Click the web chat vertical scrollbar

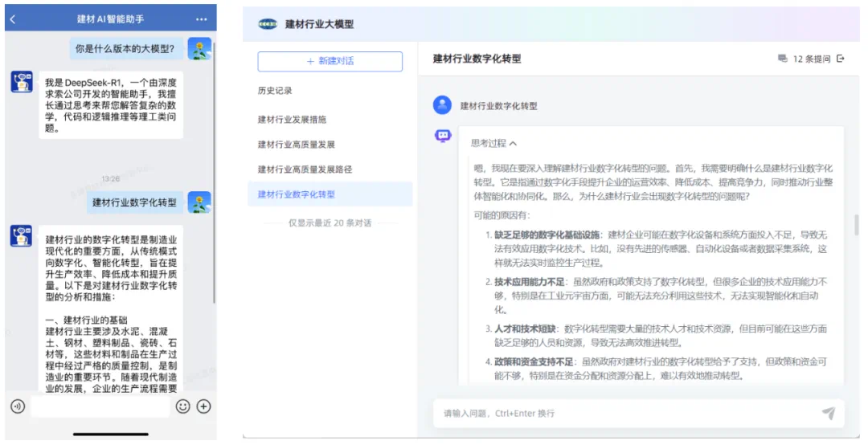click(857, 225)
